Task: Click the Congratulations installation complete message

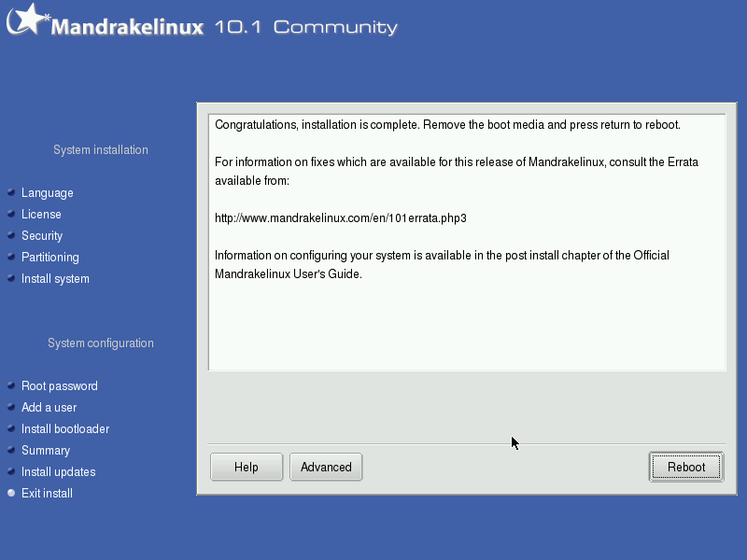Action: click(447, 125)
